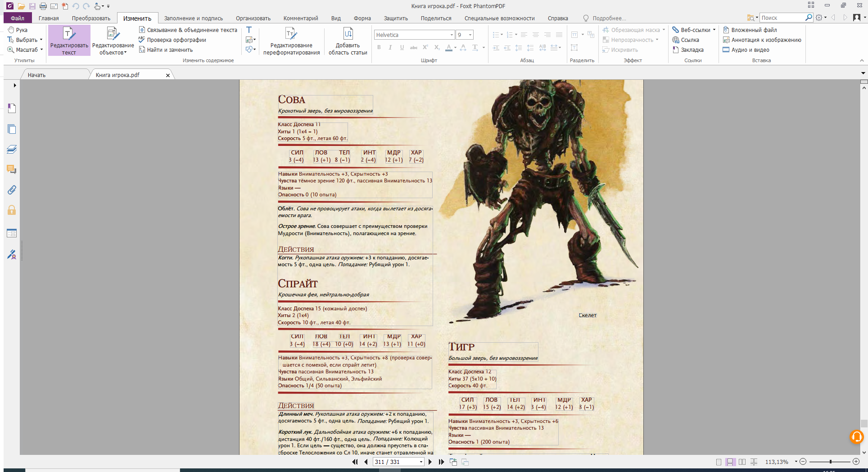This screenshot has width=868, height=472.
Task: Run spell check (Проверка орфографии)
Action: 172,40
